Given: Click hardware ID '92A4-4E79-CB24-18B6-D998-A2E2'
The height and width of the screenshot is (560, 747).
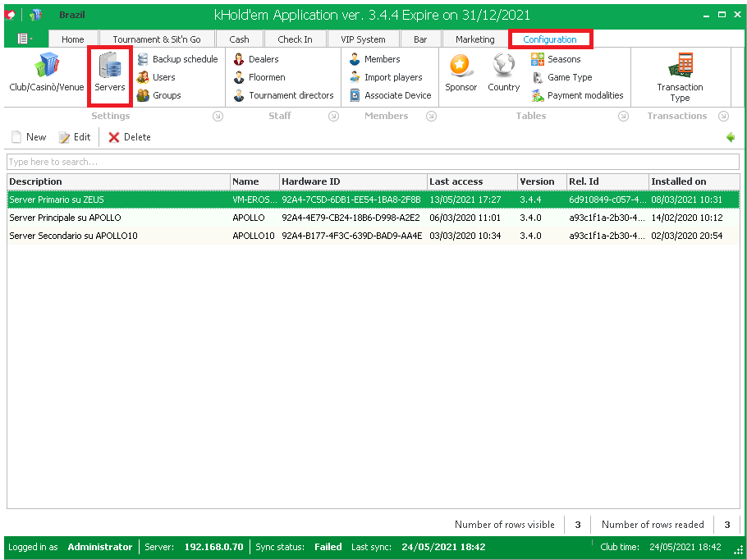Looking at the screenshot, I should tap(351, 218).
